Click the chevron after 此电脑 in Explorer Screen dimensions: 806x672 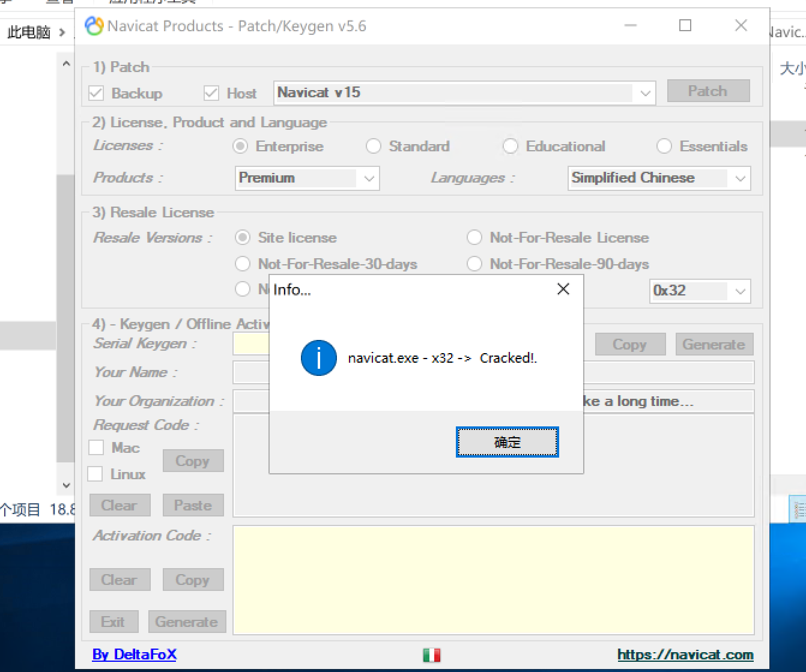tap(62, 32)
